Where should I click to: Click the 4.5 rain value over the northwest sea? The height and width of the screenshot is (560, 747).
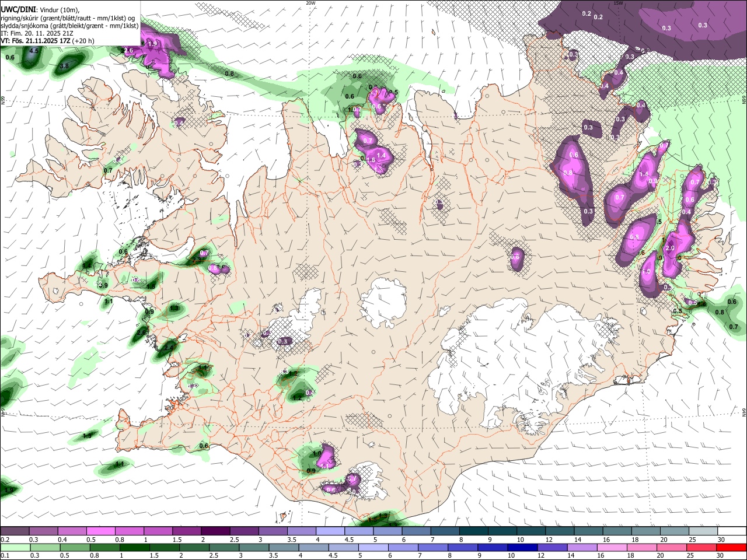(34, 51)
